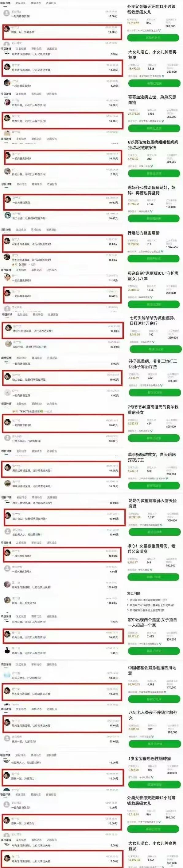
Task: Click the yin-yang symbol donor avatar
Action: pos(7,215)
